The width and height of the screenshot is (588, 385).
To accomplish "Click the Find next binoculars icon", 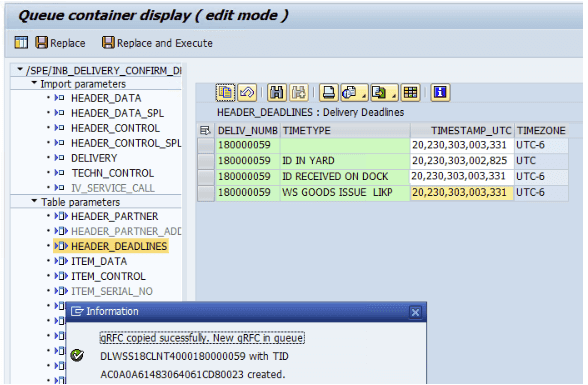I will [298, 92].
